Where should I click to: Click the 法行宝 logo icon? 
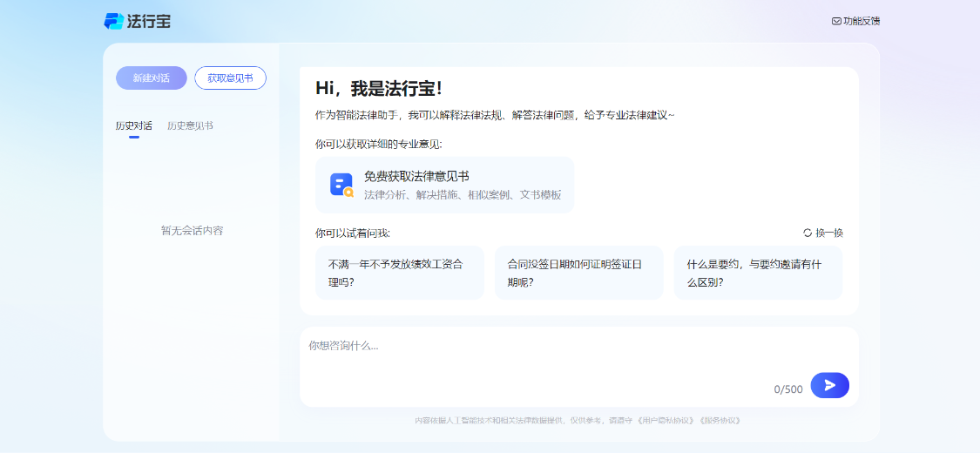(x=114, y=21)
